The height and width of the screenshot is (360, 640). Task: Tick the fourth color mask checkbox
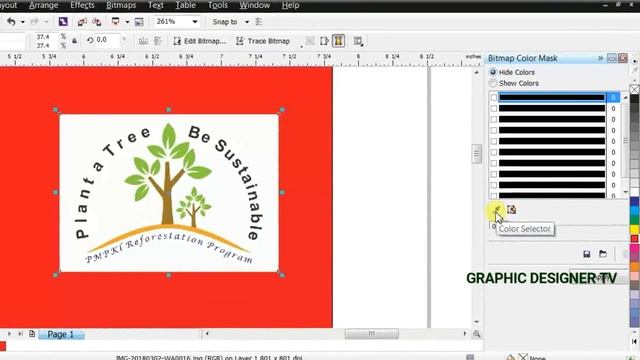click(494, 130)
